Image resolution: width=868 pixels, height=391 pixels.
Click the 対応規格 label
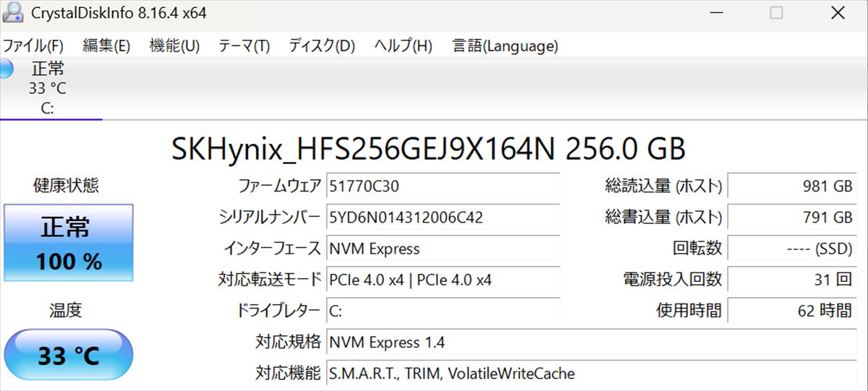tap(288, 342)
